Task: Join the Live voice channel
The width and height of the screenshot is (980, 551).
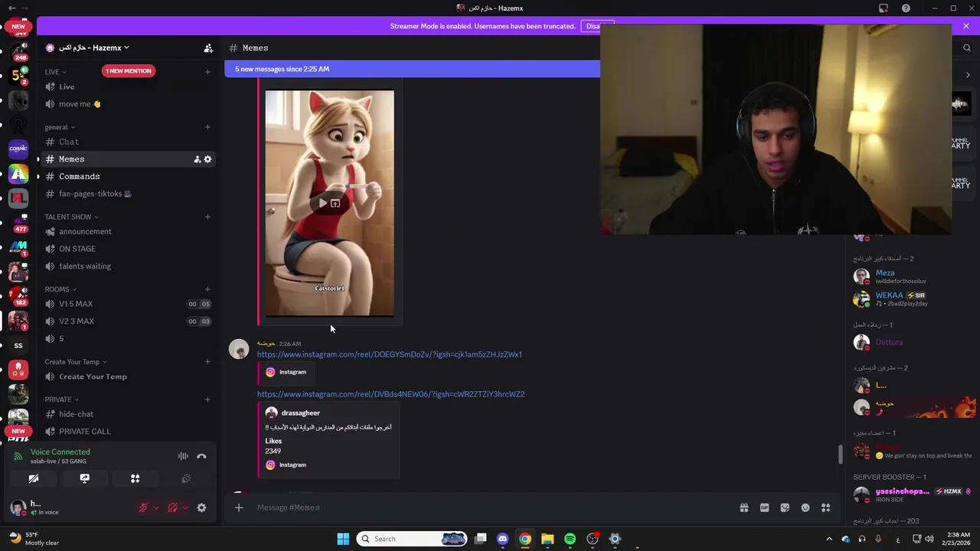Action: (127, 86)
